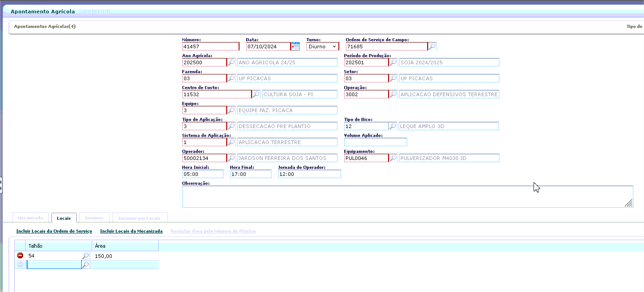Click the empty Volume Aplicado field

(375, 142)
